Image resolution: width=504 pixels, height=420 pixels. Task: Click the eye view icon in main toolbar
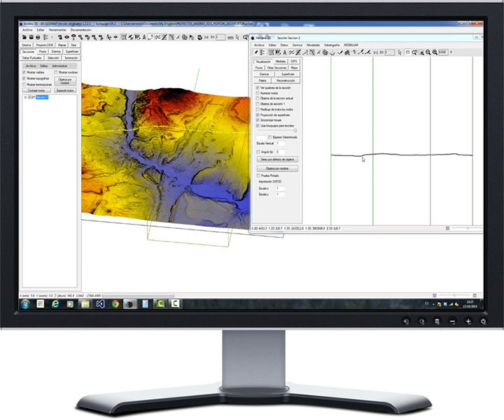tap(66, 37)
